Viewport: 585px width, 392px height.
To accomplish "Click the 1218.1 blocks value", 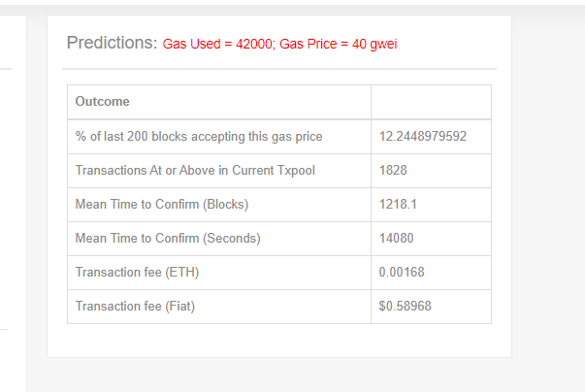I will 398,205.
